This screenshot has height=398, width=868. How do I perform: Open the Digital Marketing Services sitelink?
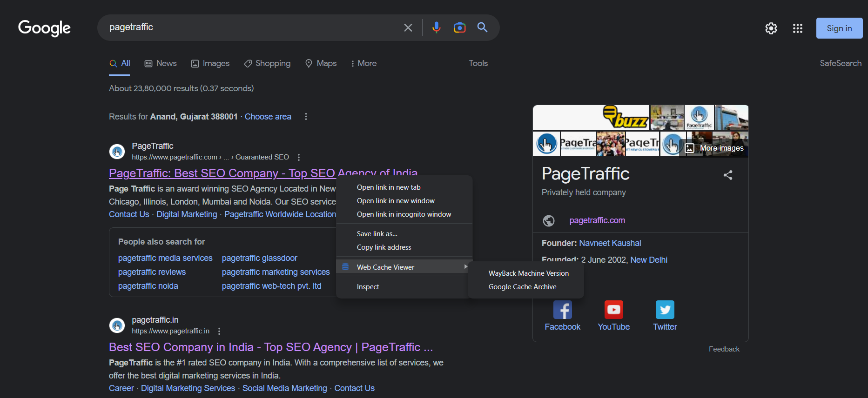[188, 388]
